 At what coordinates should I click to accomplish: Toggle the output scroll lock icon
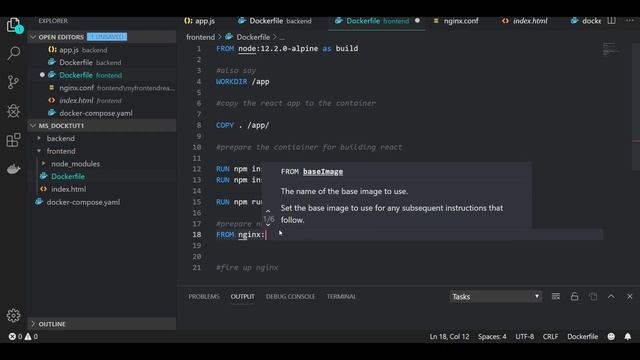[x=575, y=297]
